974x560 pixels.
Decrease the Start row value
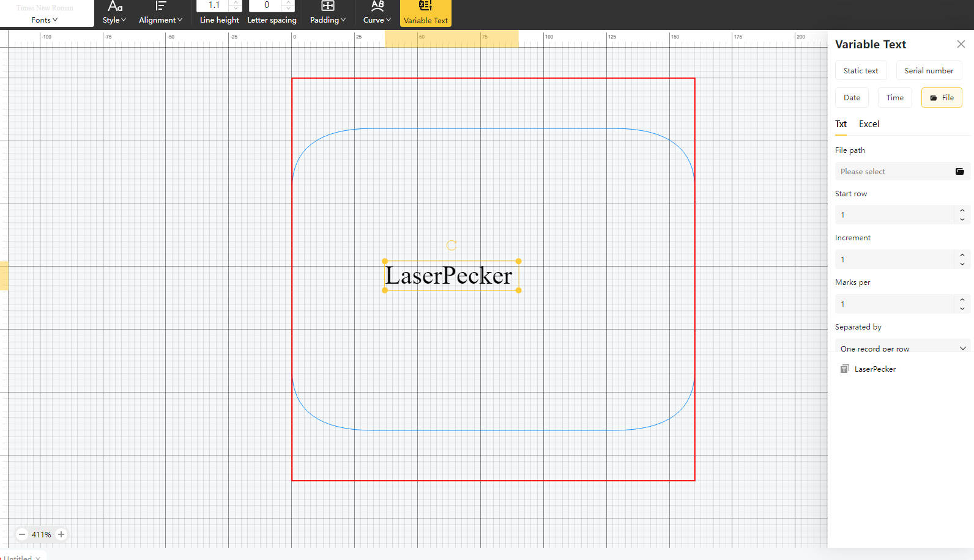(x=962, y=219)
